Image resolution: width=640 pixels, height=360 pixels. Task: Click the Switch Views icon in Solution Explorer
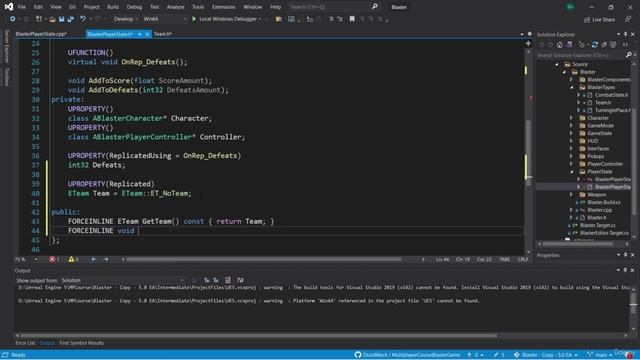pos(569,45)
